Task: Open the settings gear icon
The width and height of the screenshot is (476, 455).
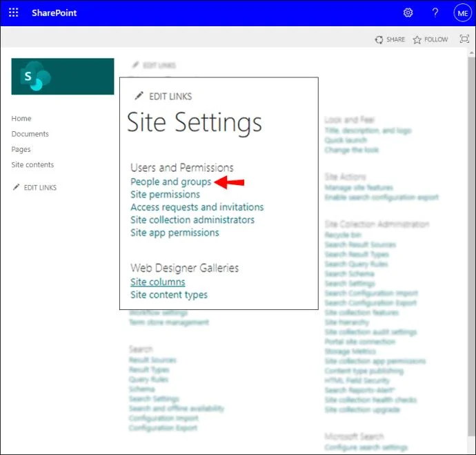Action: click(408, 12)
